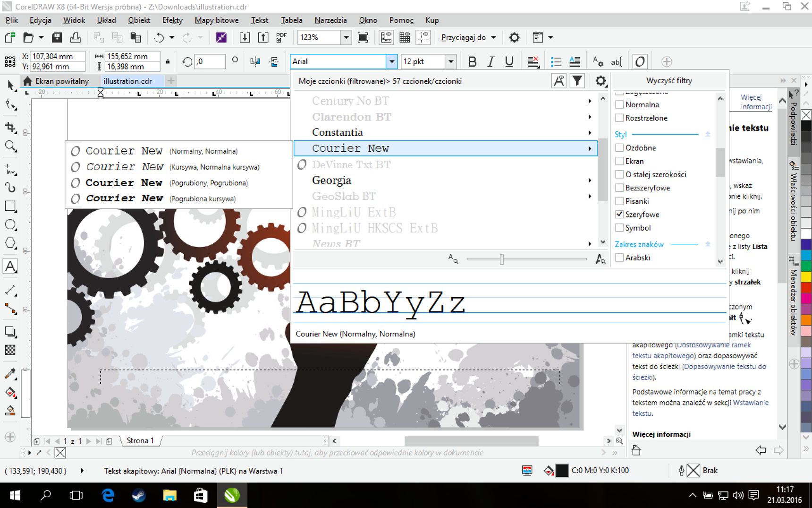Screen dimensions: 812x508
Task: Check the Normalna width filter
Action: [x=620, y=104]
